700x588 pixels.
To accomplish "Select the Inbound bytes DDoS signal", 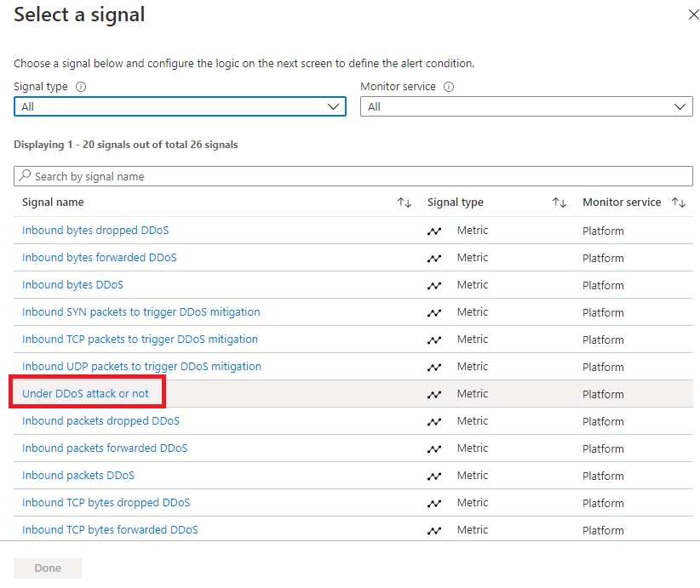I will (72, 284).
